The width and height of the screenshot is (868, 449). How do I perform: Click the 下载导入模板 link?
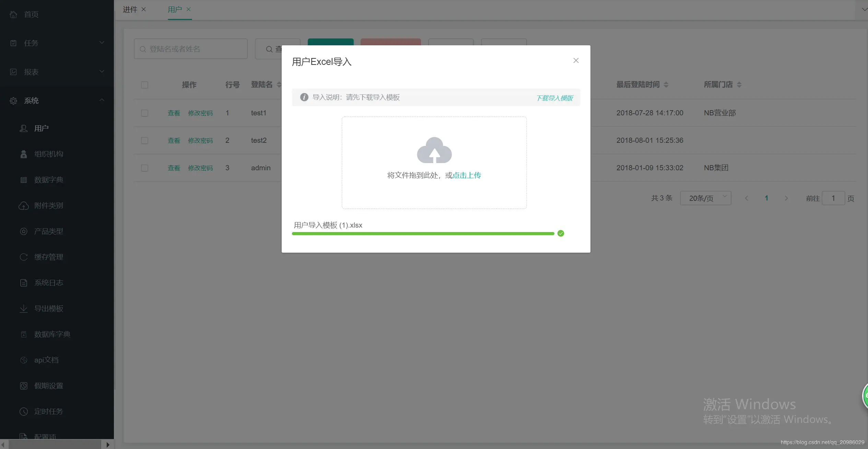[x=554, y=98]
